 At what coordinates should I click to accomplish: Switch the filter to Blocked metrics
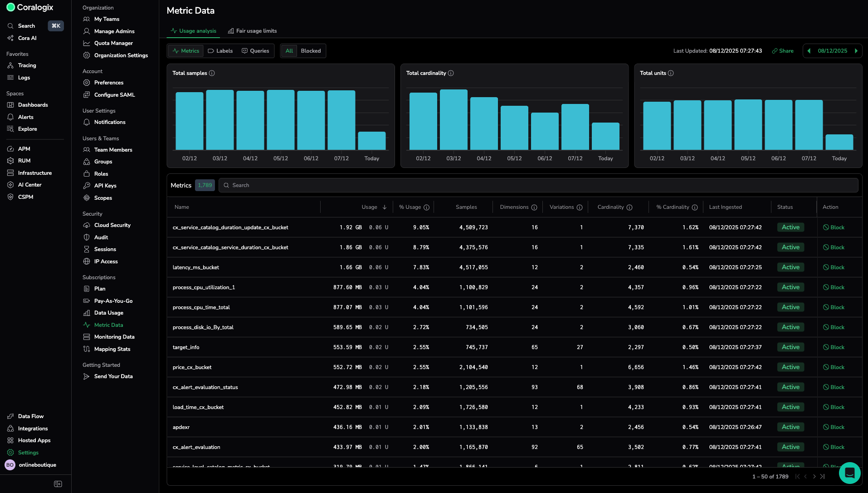coord(311,51)
